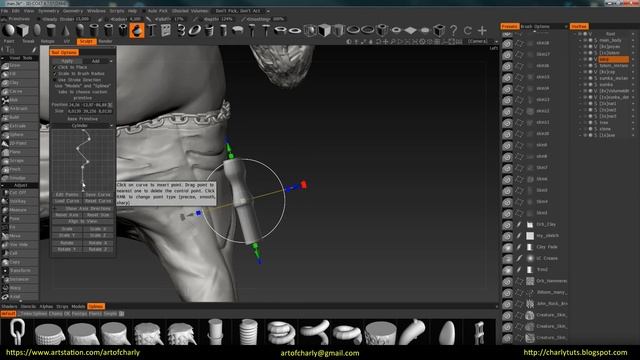Open the Don't Pick, Don't Act dropdown
640x360 pixels.
click(241, 11)
